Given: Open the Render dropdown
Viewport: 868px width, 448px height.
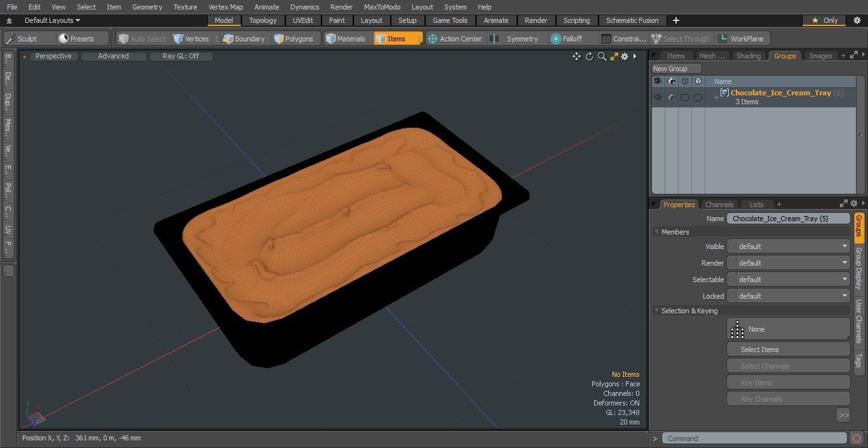Looking at the screenshot, I should [x=789, y=263].
